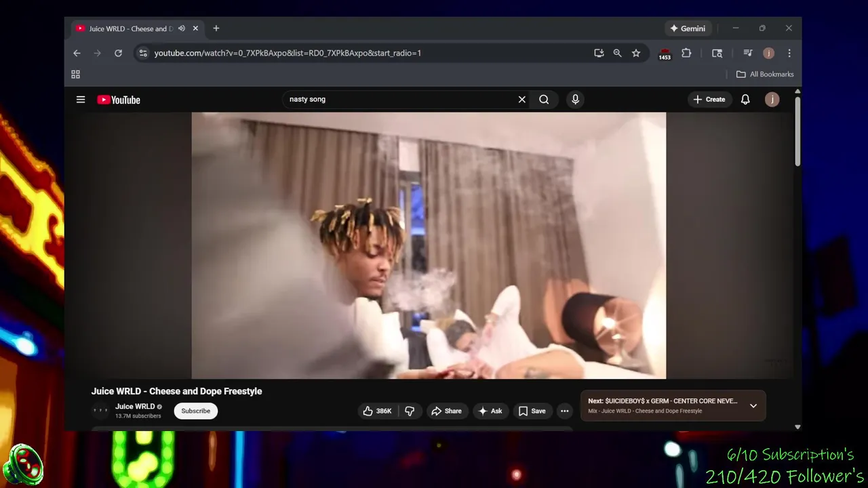868x488 pixels.
Task: Close the Juice WRLD tab
Action: [x=195, y=28]
